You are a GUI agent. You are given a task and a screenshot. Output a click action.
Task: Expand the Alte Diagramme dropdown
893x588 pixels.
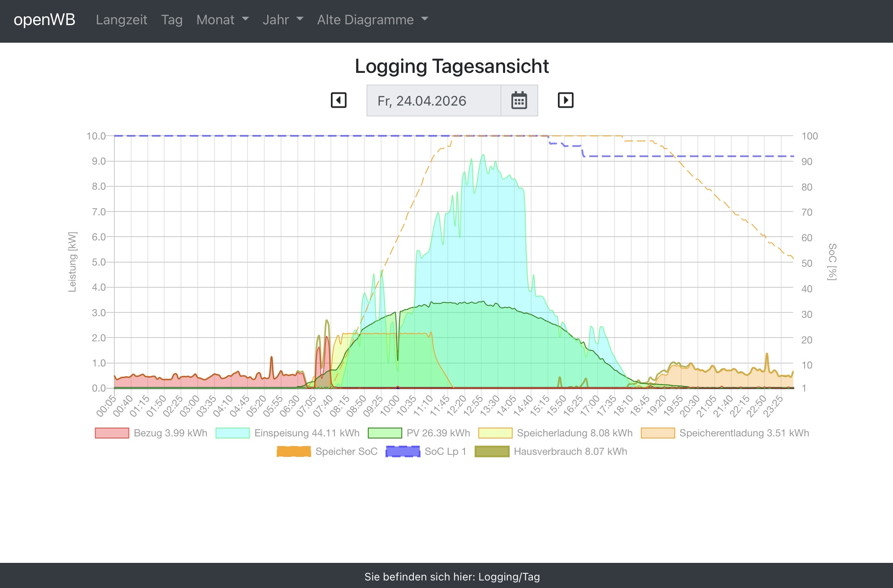[x=372, y=20]
